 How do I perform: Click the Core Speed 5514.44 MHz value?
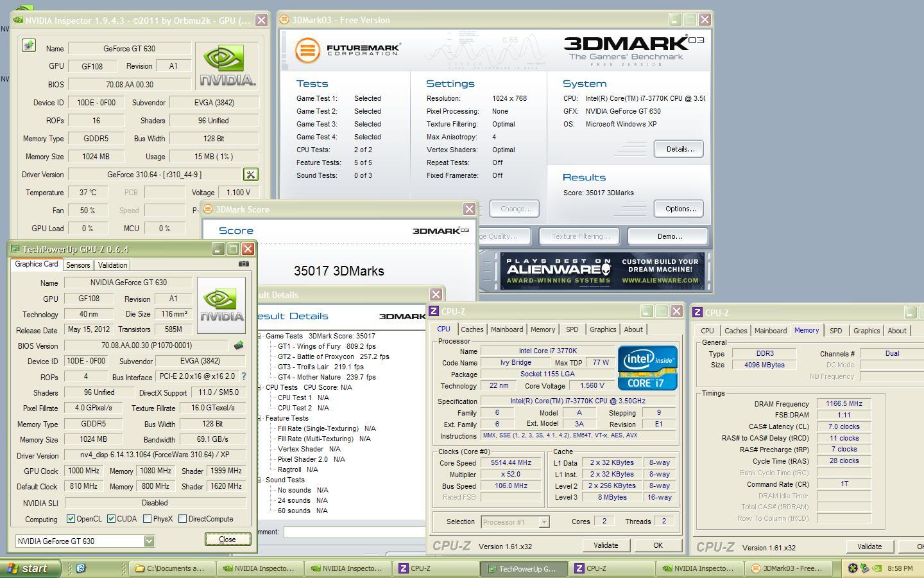click(x=511, y=462)
